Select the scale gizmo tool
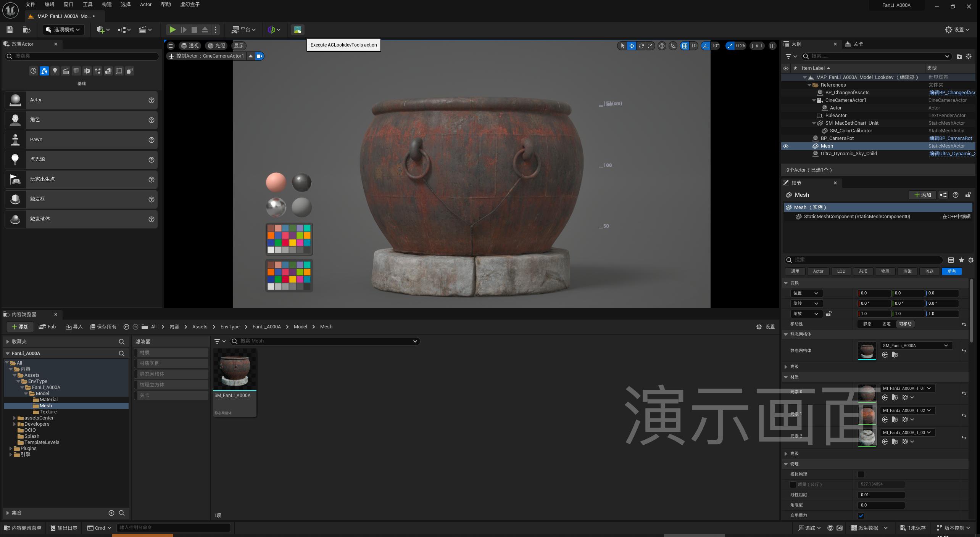This screenshot has width=980, height=537. click(650, 46)
